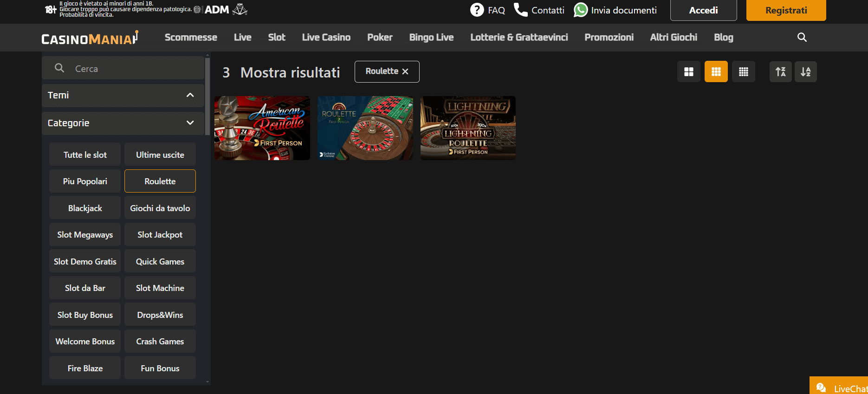Choose the Drops&Wins category

tap(160, 315)
